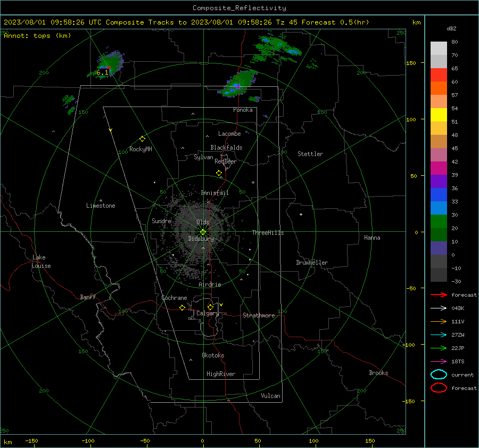Click the Olds city label
Screen dimensions: 479x448
(203, 222)
